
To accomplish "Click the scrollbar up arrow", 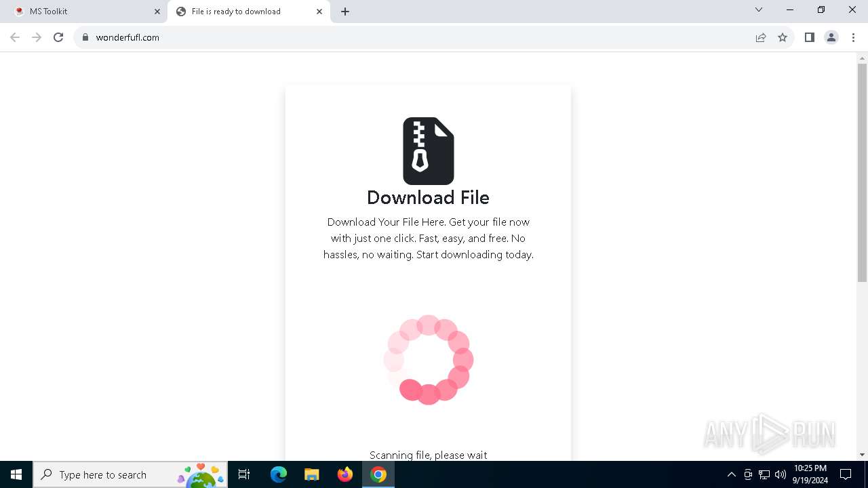I will [x=862, y=58].
